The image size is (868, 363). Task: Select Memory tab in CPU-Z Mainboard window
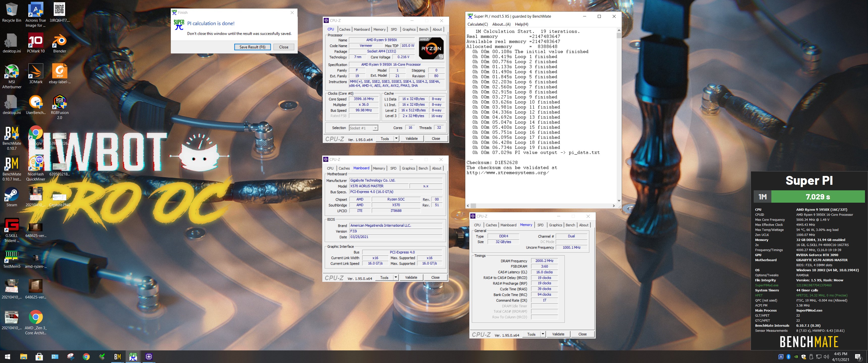(379, 168)
